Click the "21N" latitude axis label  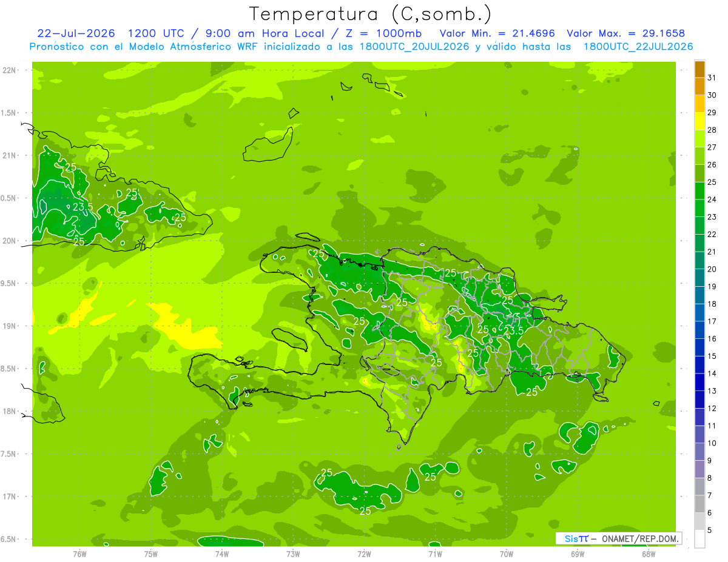click(x=10, y=155)
